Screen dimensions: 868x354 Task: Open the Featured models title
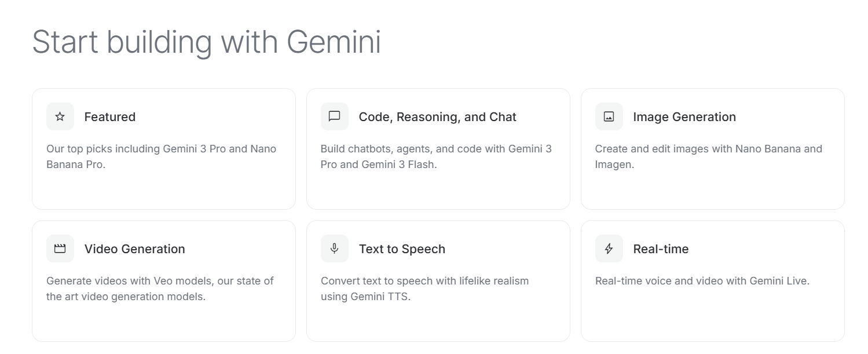point(110,117)
